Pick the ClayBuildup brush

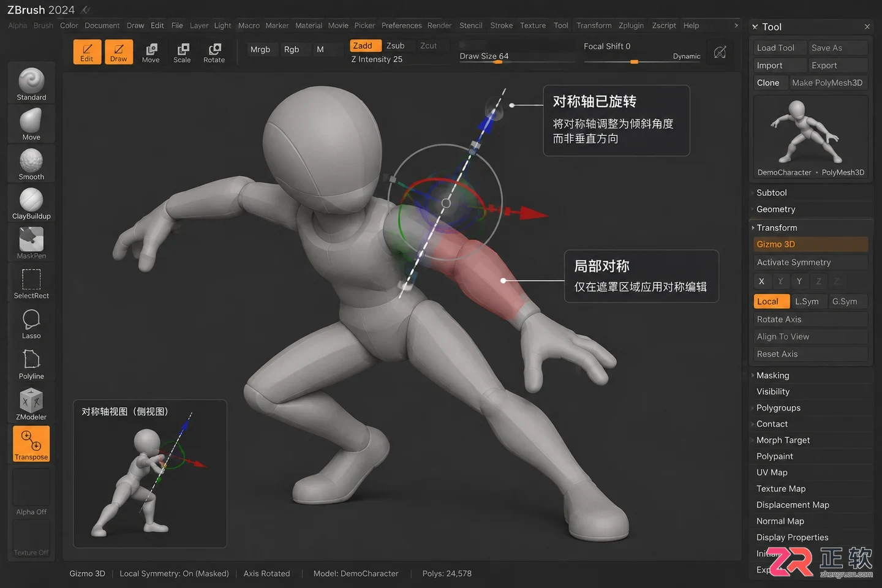pos(31,203)
